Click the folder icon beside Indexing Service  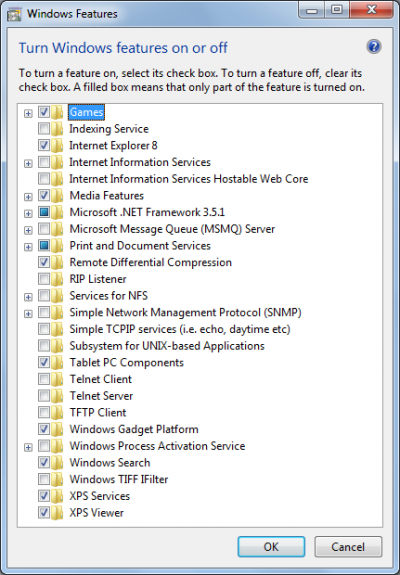point(57,129)
